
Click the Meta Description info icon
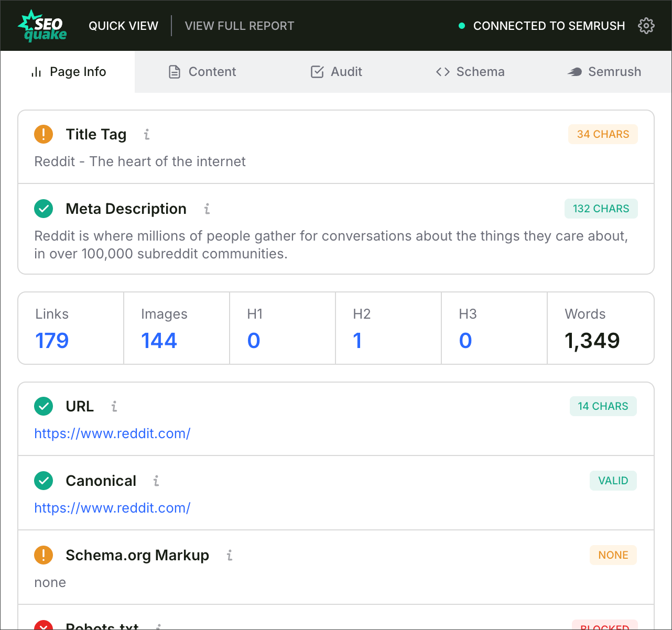[207, 209]
